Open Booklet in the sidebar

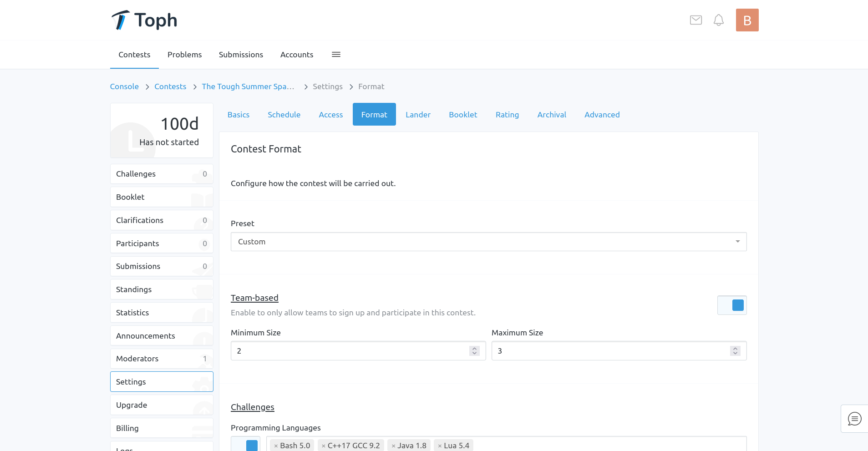pyautogui.click(x=162, y=197)
